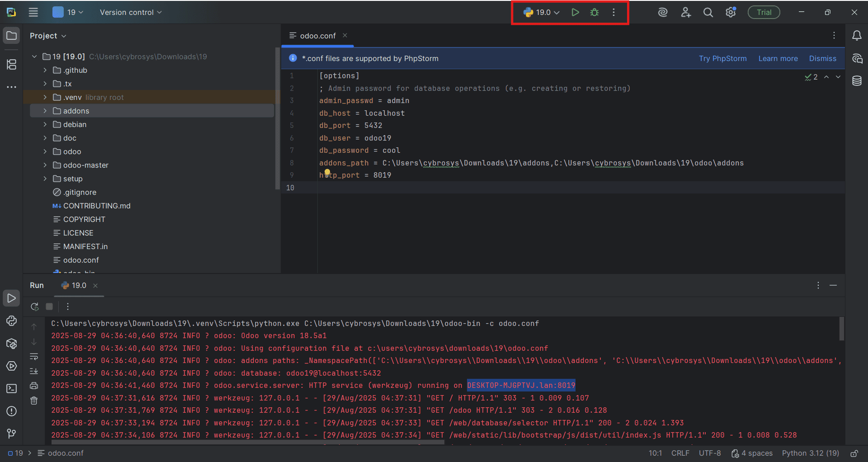
Task: Expand the .github folder
Action: tap(45, 70)
